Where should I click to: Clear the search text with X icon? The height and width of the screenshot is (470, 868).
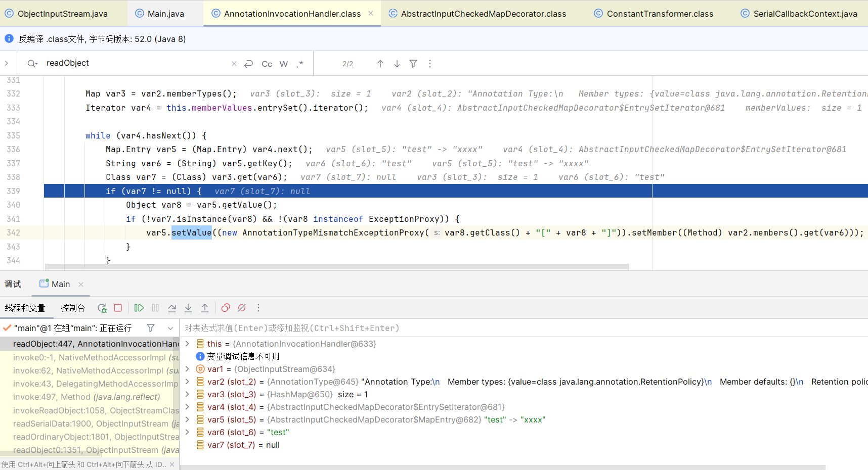pyautogui.click(x=234, y=64)
